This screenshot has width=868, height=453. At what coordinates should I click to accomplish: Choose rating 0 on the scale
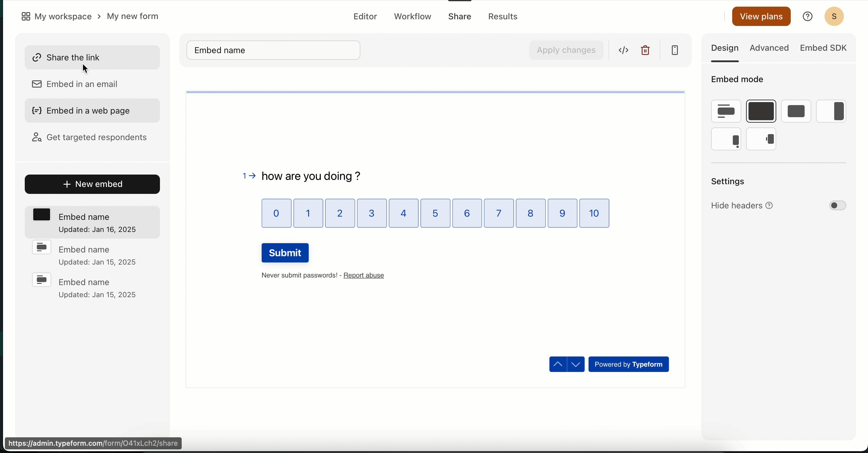[x=276, y=213]
